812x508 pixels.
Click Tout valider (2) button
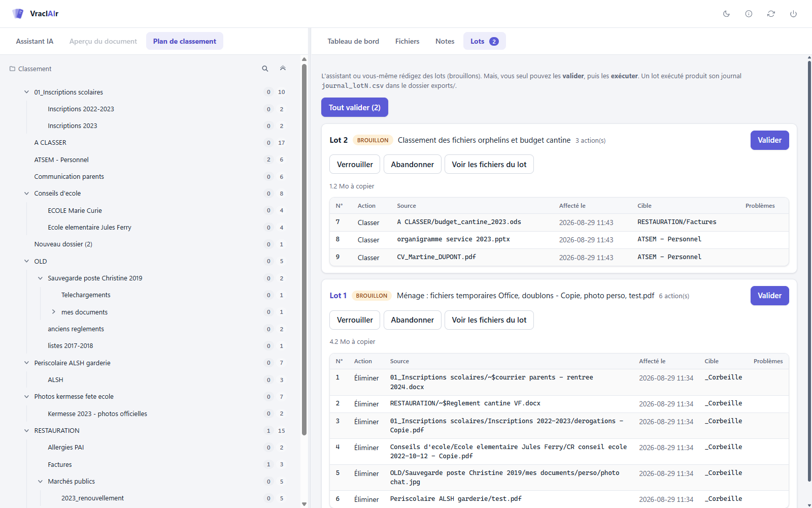(x=355, y=107)
